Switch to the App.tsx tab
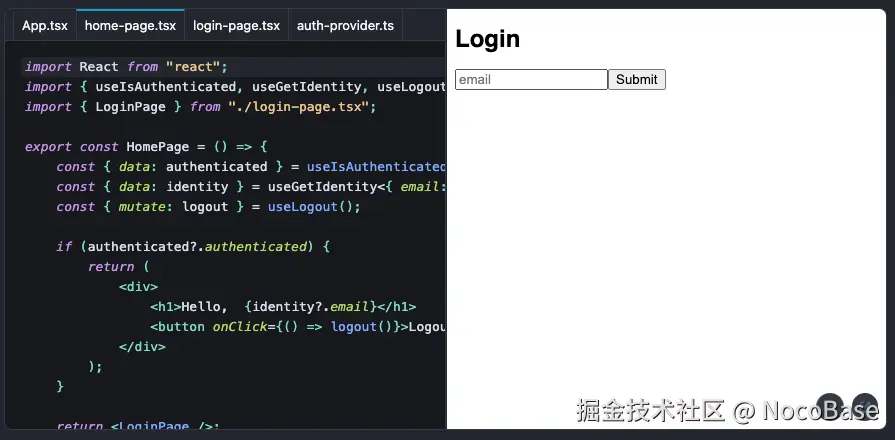 coord(45,26)
